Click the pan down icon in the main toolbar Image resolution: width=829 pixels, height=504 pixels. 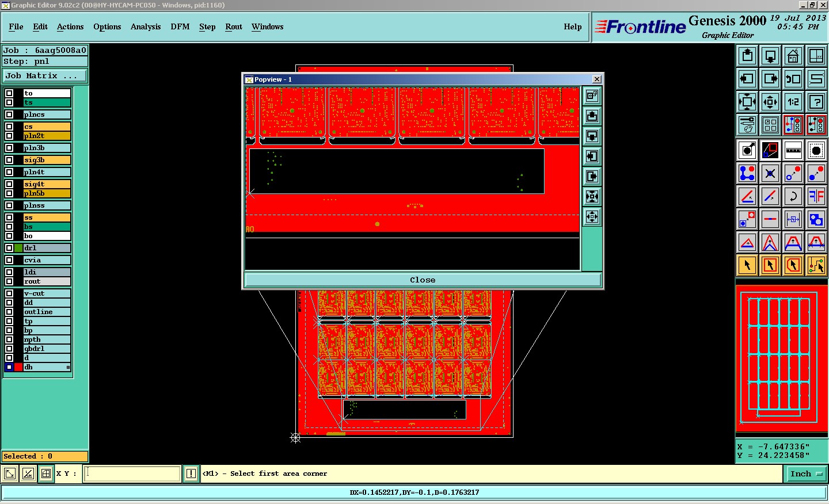tap(770, 56)
